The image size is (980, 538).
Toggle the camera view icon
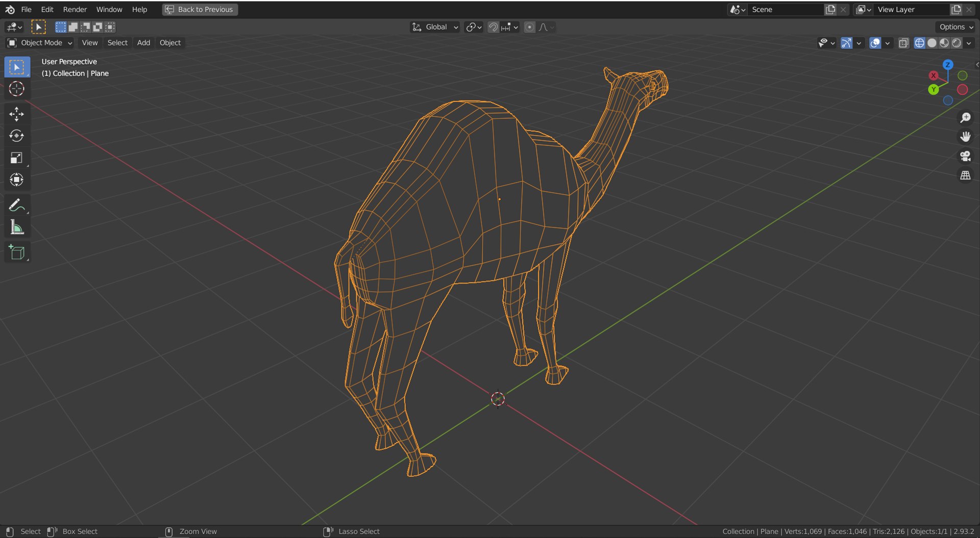tap(965, 156)
